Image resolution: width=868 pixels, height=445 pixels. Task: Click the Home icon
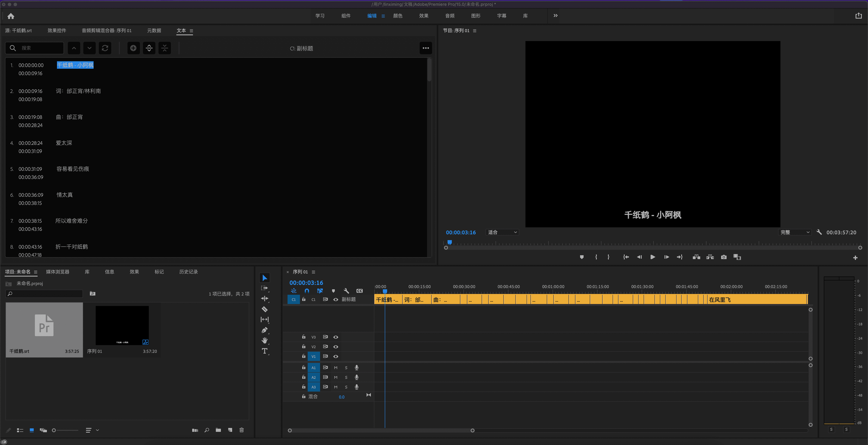tap(11, 16)
